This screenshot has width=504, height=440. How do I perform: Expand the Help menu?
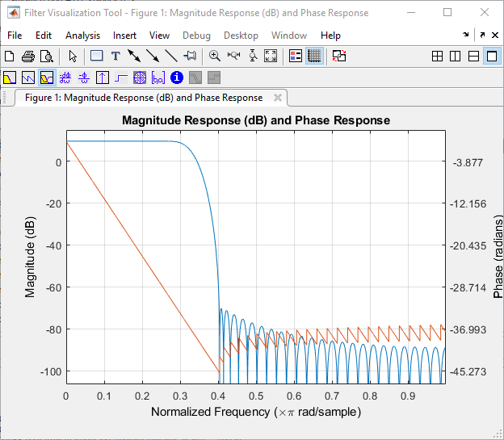(330, 36)
